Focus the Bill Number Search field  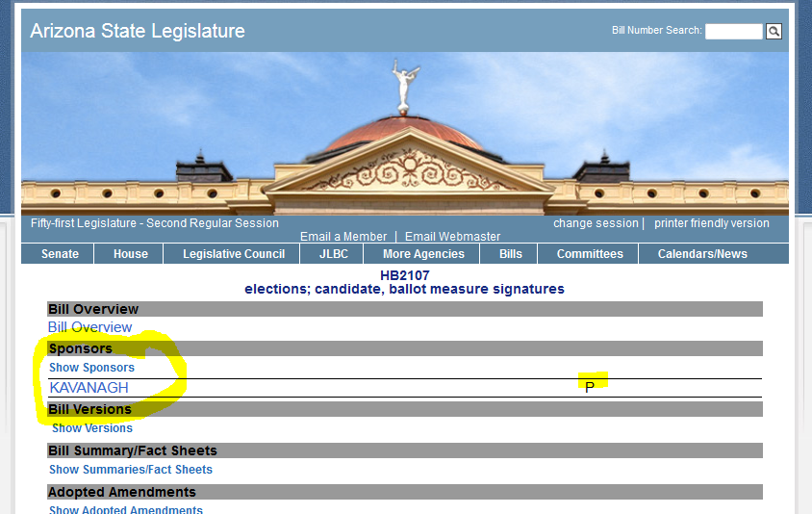coord(734,32)
